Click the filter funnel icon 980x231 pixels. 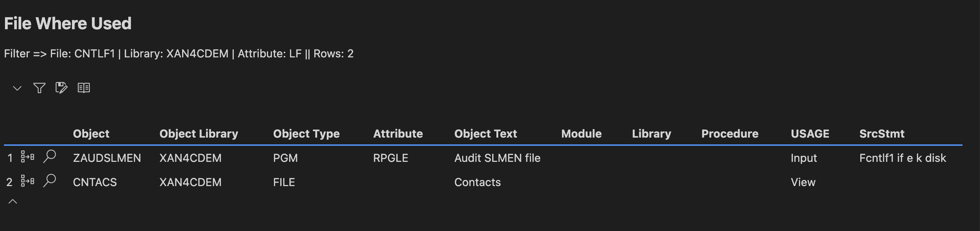[x=39, y=88]
